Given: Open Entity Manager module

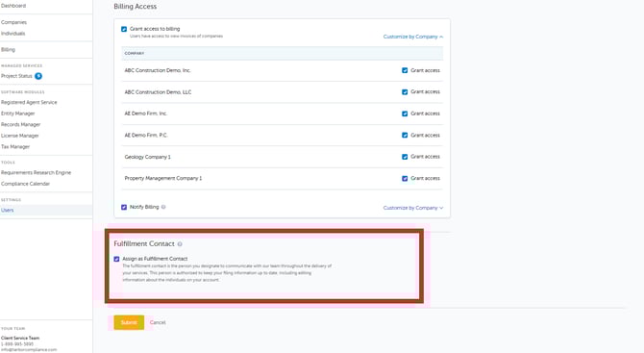Looking at the screenshot, I should (x=18, y=113).
